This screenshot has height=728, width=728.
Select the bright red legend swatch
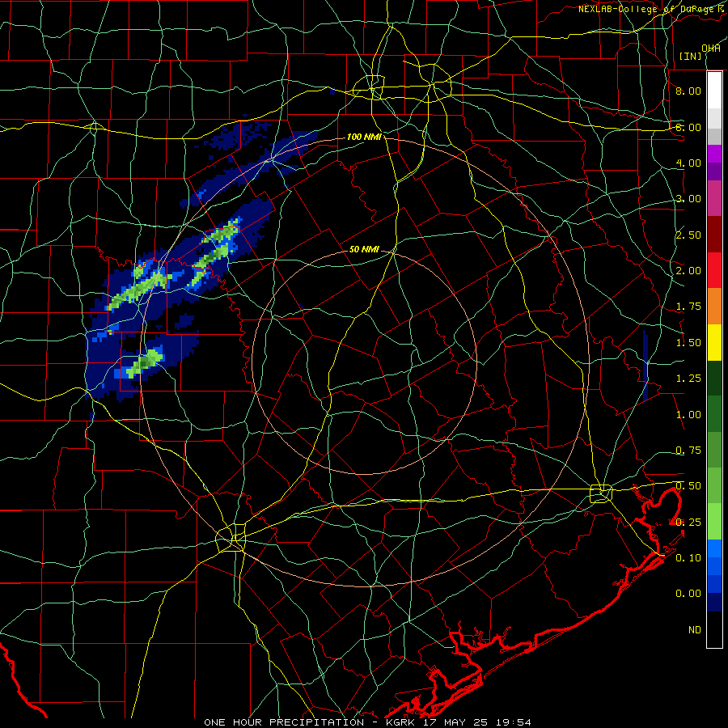coord(714,270)
